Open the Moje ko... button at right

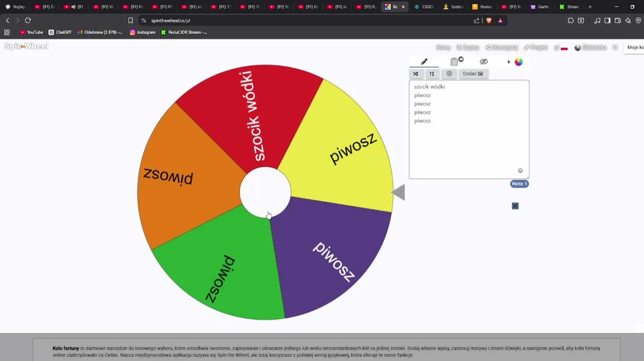[x=633, y=48]
